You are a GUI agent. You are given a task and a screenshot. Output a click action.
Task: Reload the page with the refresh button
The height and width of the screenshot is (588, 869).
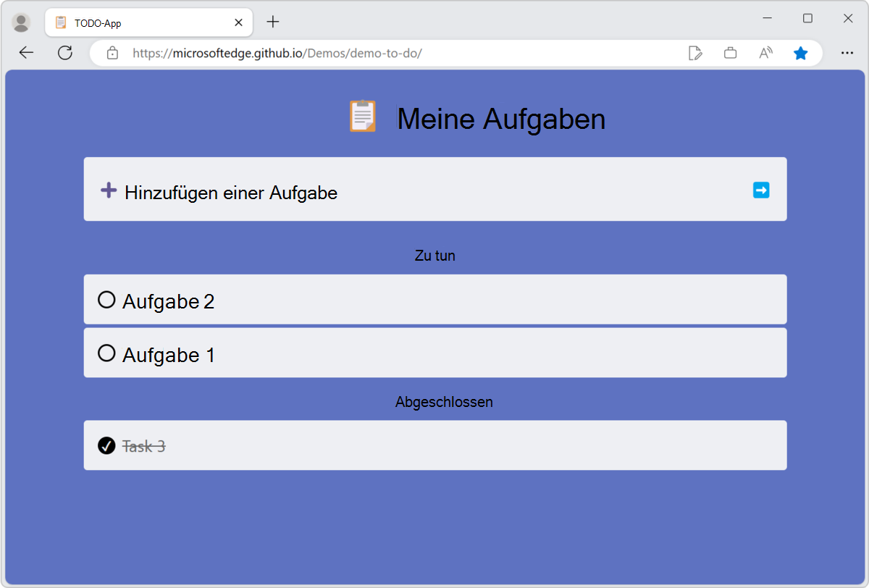65,52
